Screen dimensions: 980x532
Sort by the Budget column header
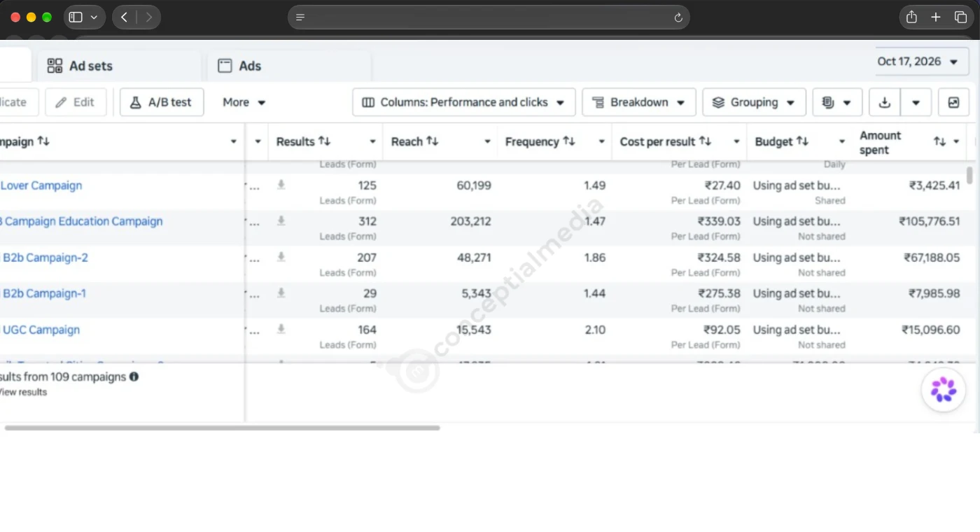[781, 141]
